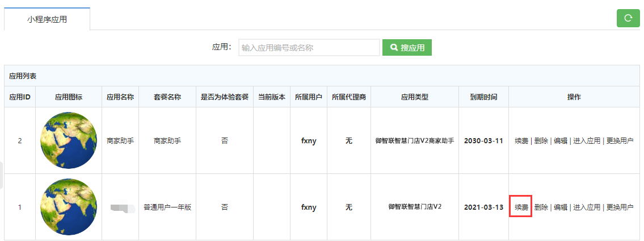Click the left edge collapse handle
Viewport: 644px width, 241px height.
click(x=2, y=174)
